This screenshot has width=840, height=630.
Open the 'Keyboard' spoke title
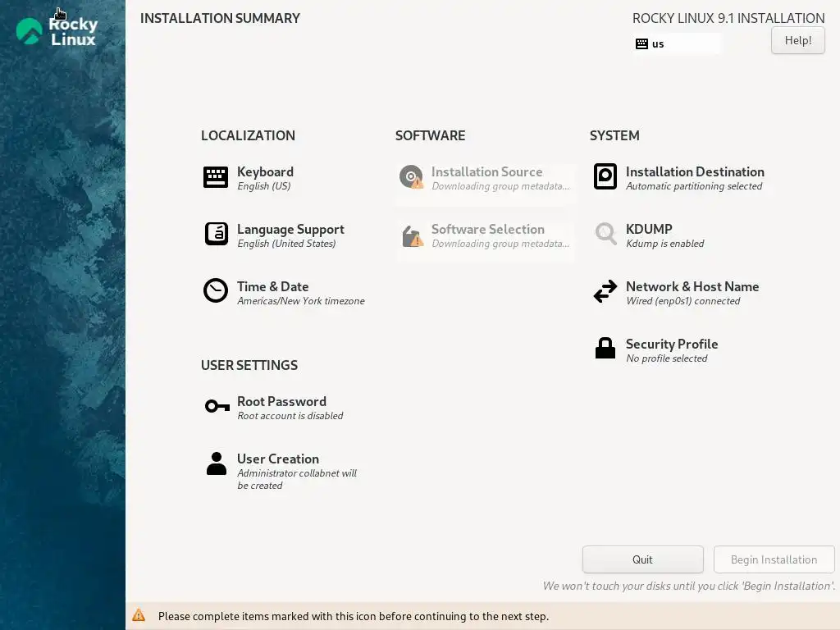265,172
